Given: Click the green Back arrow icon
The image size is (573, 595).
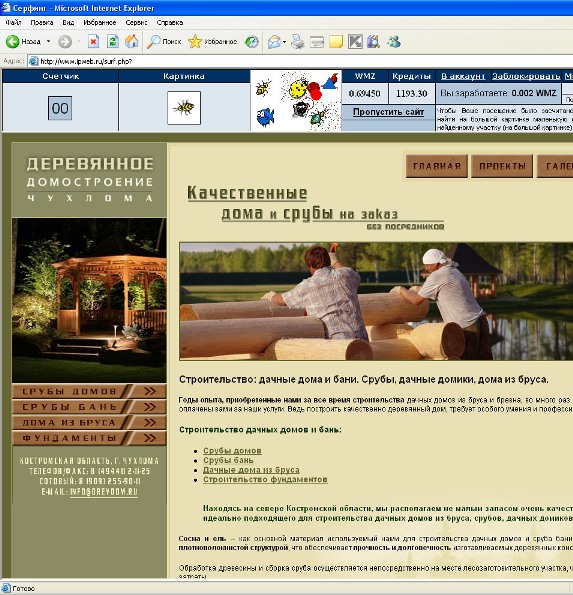Looking at the screenshot, I should point(12,41).
